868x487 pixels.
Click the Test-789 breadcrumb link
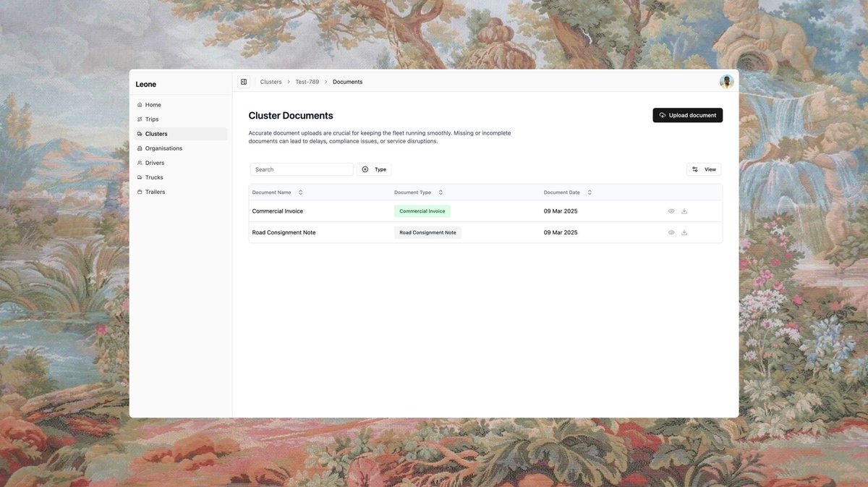point(307,82)
